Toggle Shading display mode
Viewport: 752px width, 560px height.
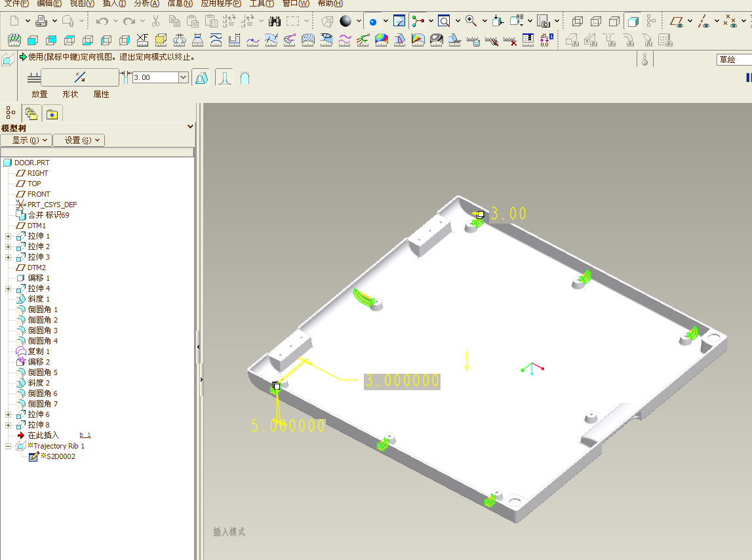pos(633,20)
